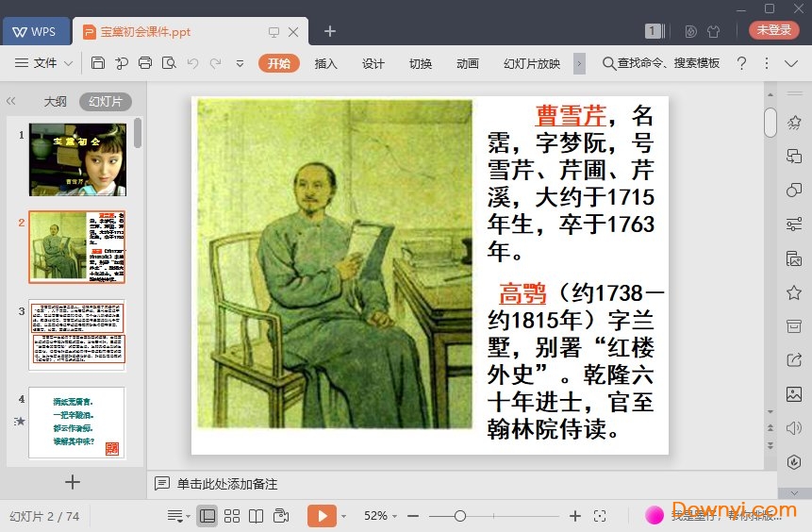The height and width of the screenshot is (532, 812).
Task: Open reading view book icon
Action: coord(256,516)
